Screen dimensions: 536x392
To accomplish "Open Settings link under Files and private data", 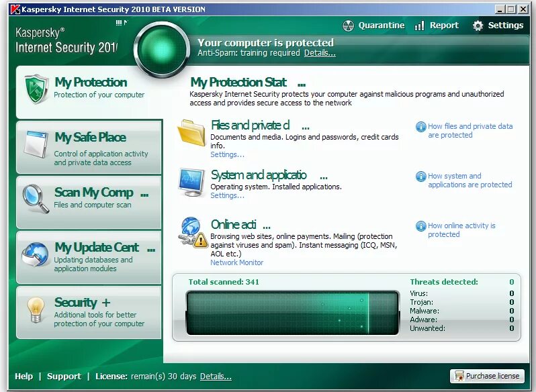I will (x=227, y=154).
